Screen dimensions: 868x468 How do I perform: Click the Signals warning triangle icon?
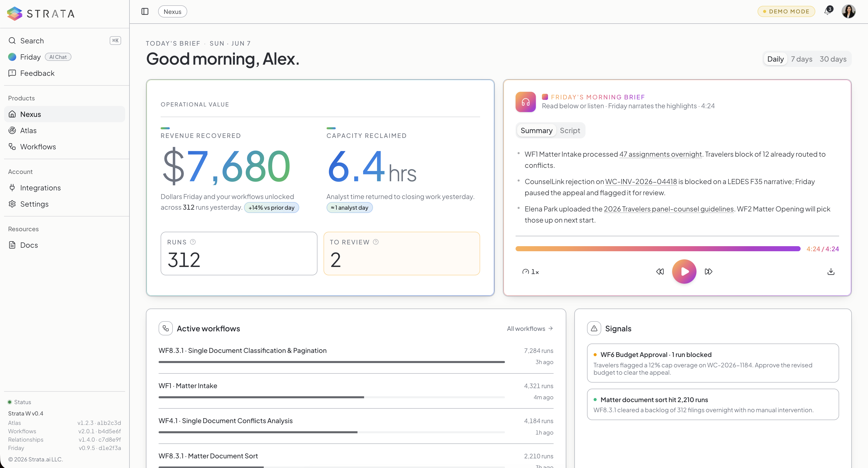coord(594,328)
